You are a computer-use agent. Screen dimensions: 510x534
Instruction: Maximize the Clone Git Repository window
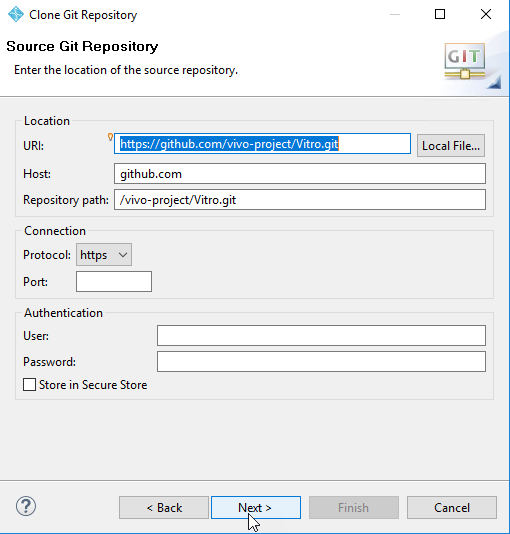coord(440,14)
